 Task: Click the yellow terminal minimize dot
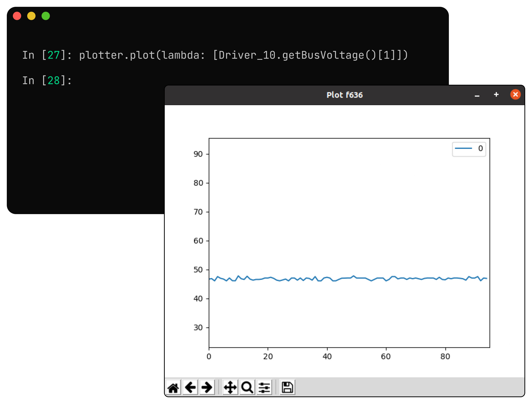pyautogui.click(x=31, y=16)
